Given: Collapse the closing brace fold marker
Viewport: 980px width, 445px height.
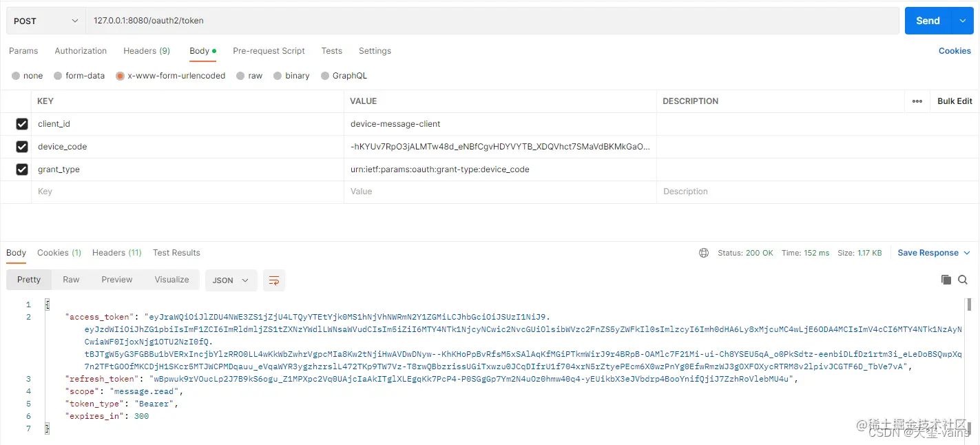Looking at the screenshot, I should tap(46, 428).
